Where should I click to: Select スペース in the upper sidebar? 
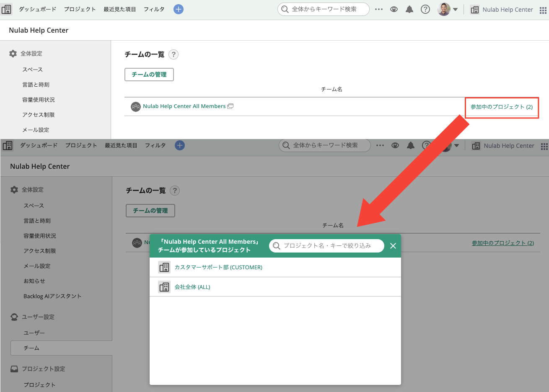click(x=33, y=70)
